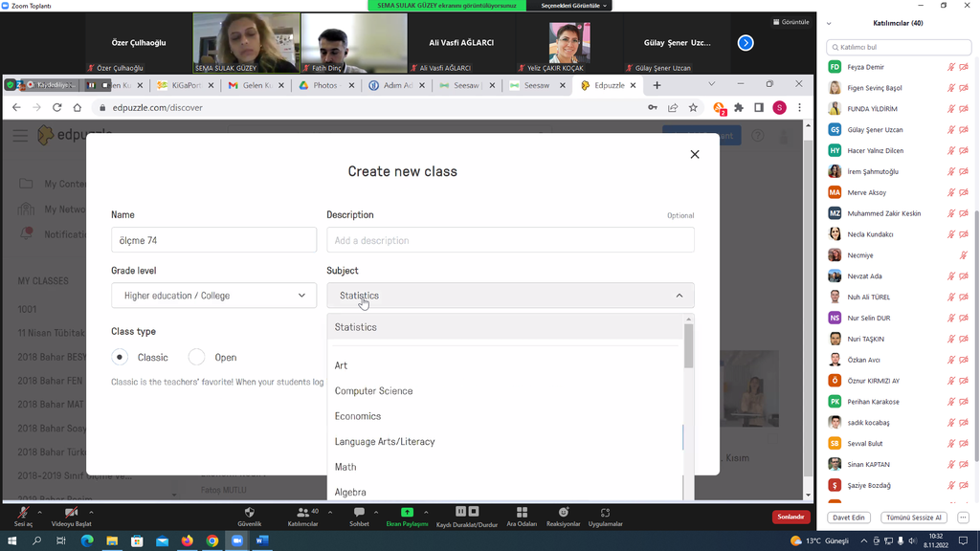Image resolution: width=980 pixels, height=551 pixels.
Task: Select the Classic class type
Action: coord(120,358)
